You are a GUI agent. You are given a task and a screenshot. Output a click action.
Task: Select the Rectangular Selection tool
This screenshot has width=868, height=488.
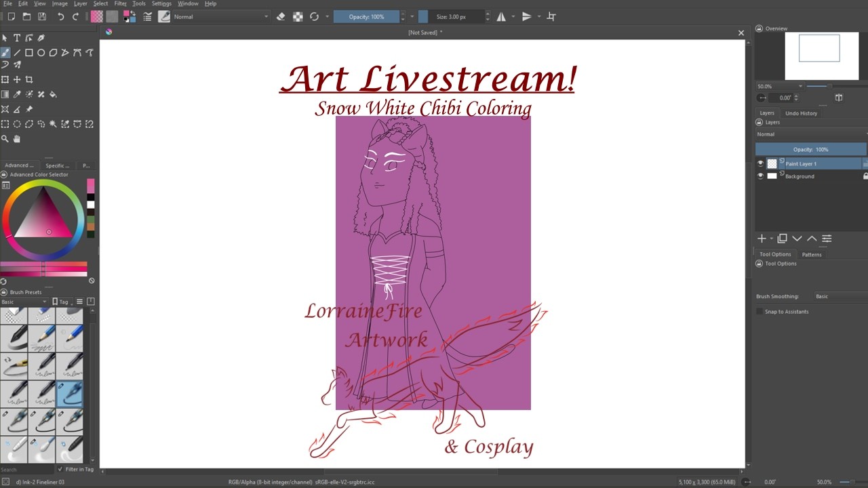click(x=5, y=124)
